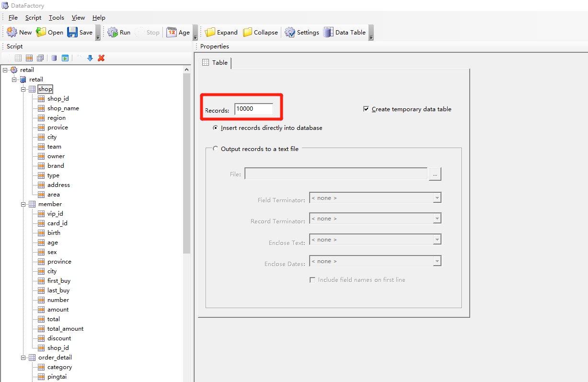This screenshot has width=588, height=382.
Task: Collapse the order_detail table node
Action: coord(23,358)
